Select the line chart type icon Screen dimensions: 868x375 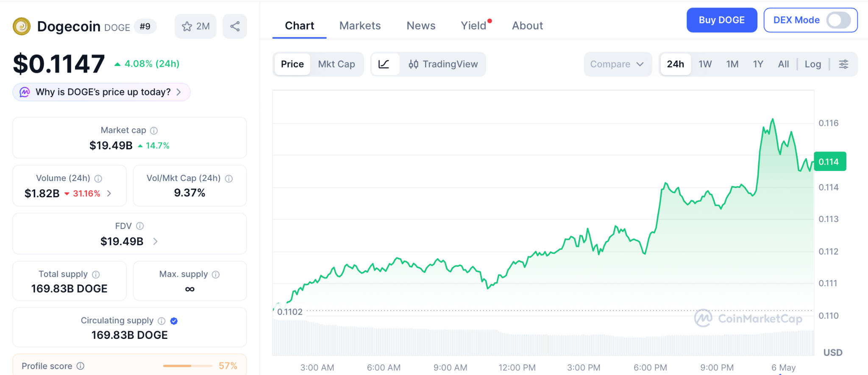pos(384,64)
